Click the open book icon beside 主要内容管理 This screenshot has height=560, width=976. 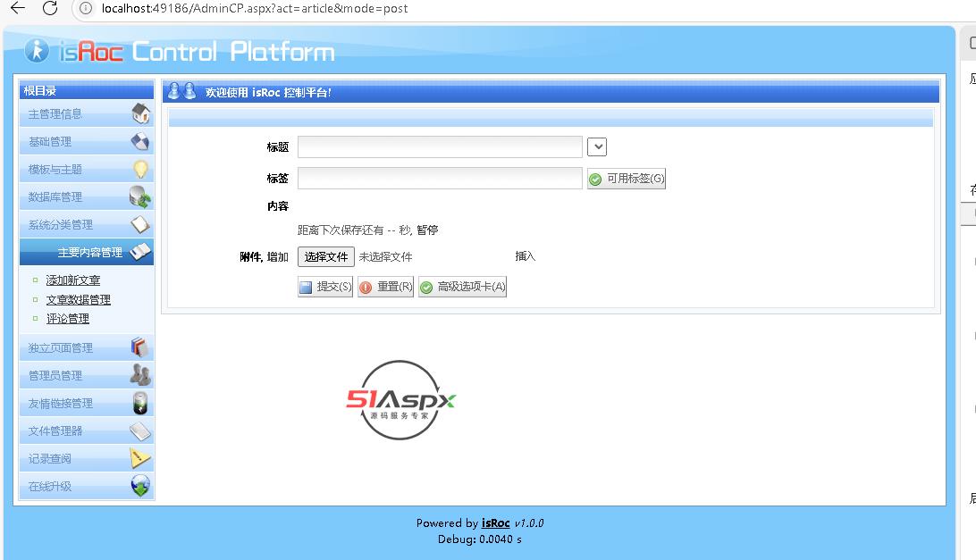140,252
